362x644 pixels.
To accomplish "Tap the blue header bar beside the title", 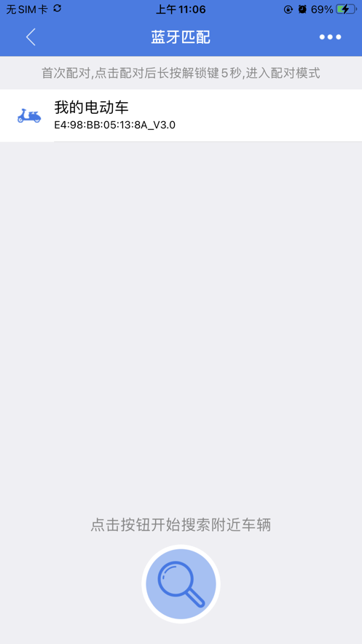I will coord(267,37).
